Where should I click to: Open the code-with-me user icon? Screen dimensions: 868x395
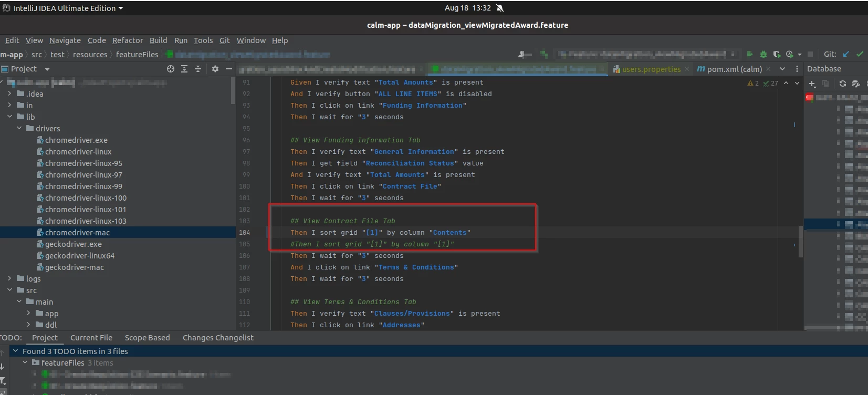point(525,54)
